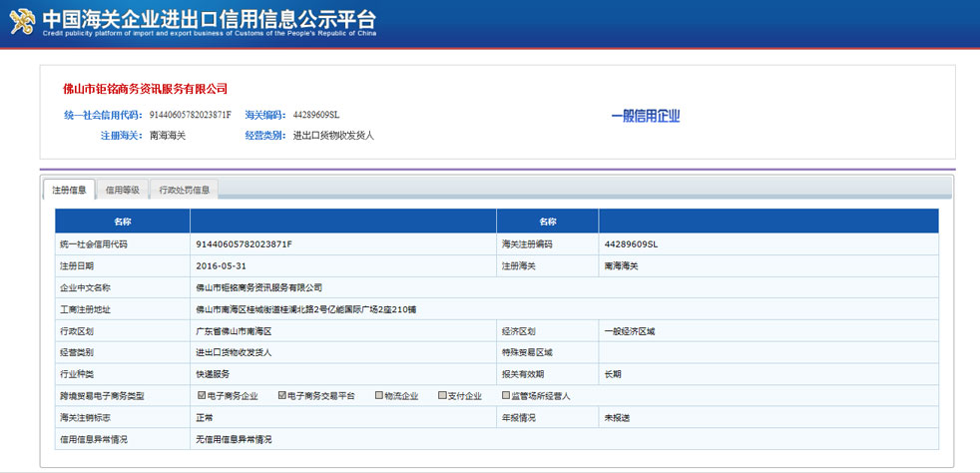Screen dimensions: 980x473
Task: Click 南海海关 value in the header card
Action: pos(168,135)
